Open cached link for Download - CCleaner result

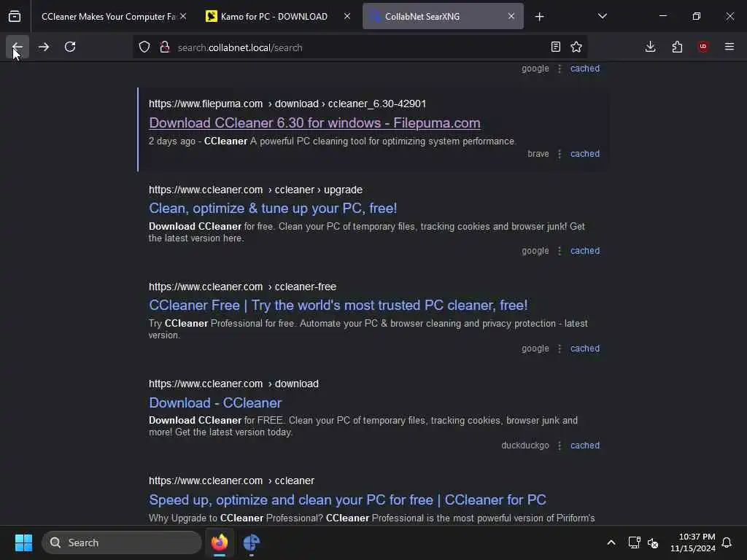coord(584,446)
